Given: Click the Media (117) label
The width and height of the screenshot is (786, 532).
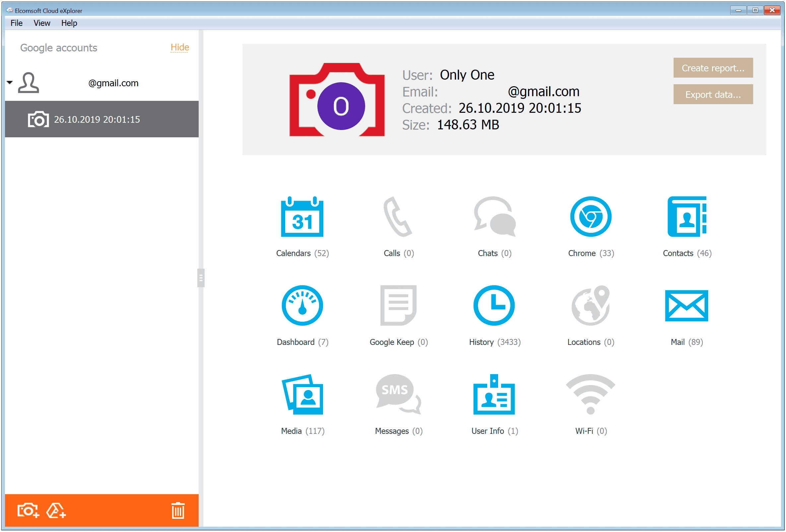Looking at the screenshot, I should (x=303, y=431).
